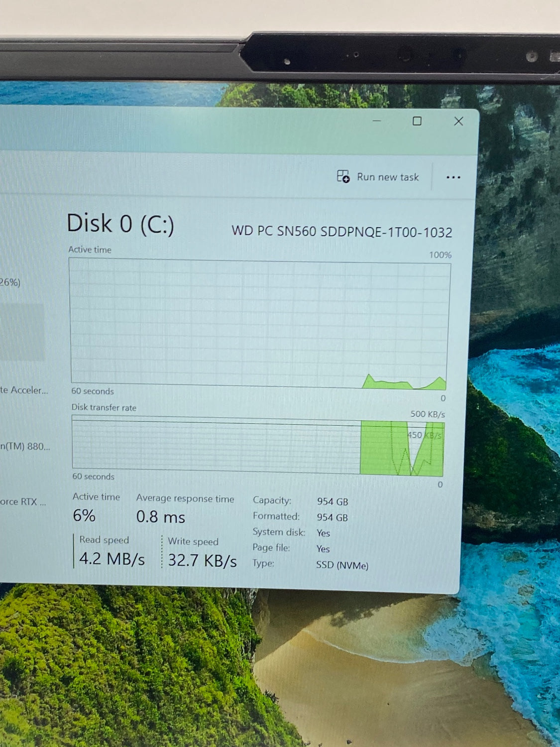Click the Read speed 4.2 MB/s value
Viewport: 560px width, 747px height.
point(112,559)
